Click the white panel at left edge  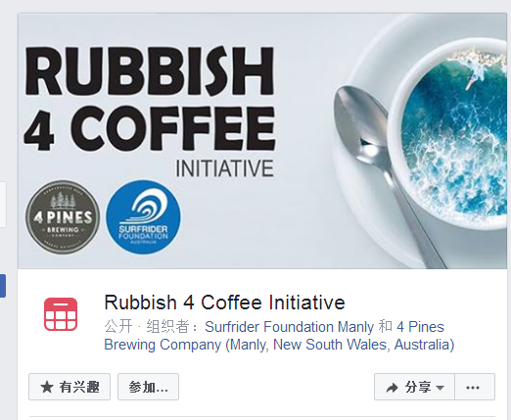(x=3, y=205)
